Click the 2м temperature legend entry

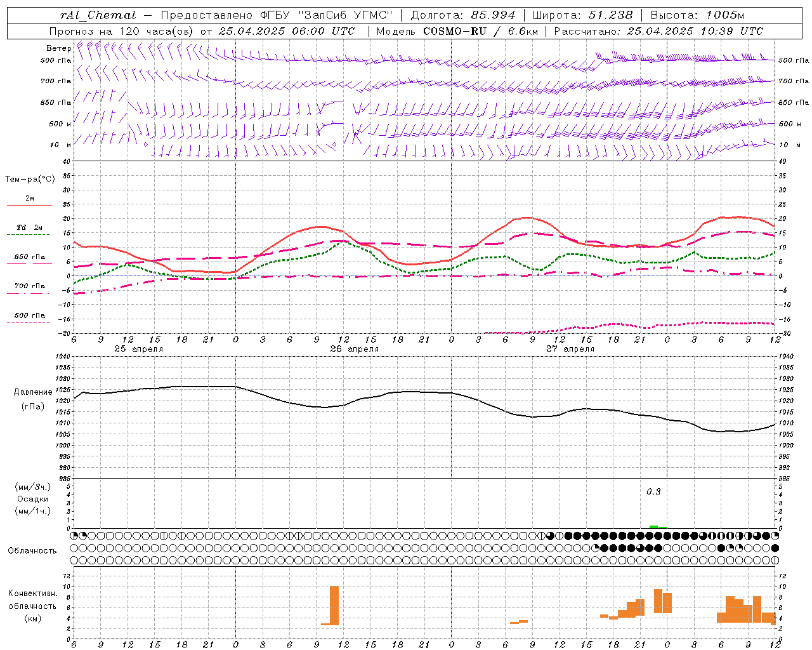[x=30, y=198]
